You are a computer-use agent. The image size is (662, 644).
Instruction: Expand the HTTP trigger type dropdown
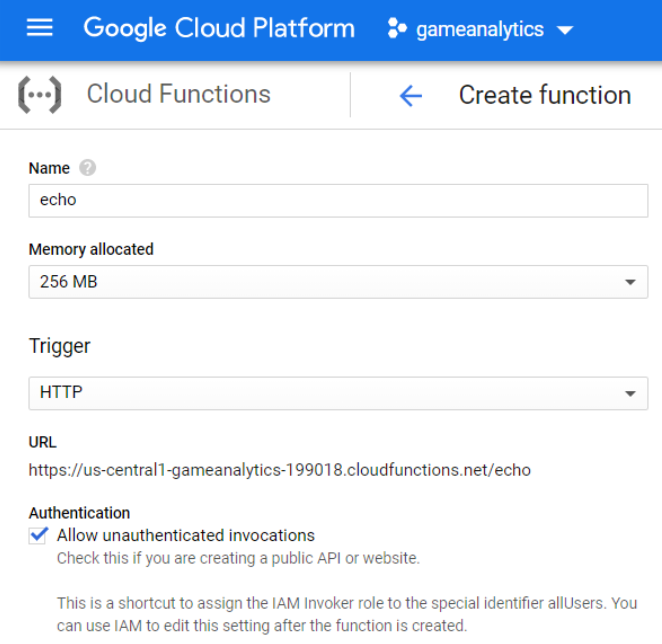coord(338,394)
